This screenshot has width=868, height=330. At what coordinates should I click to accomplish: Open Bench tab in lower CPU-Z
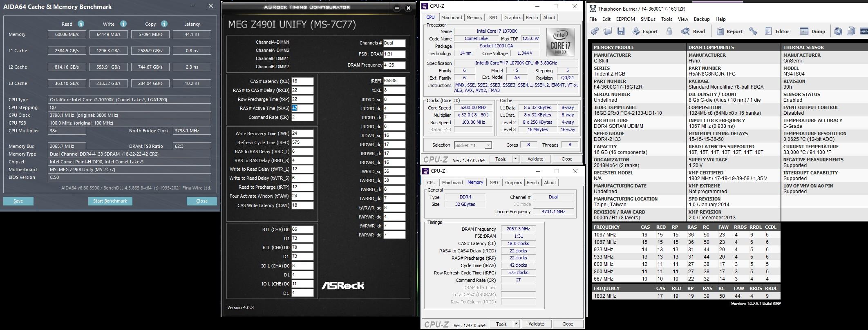532,183
